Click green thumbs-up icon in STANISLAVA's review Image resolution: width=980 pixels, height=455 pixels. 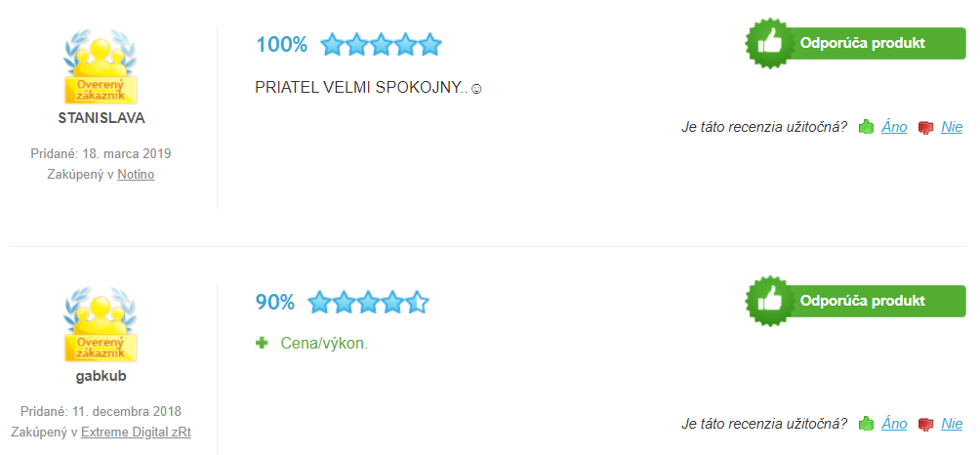[866, 128]
